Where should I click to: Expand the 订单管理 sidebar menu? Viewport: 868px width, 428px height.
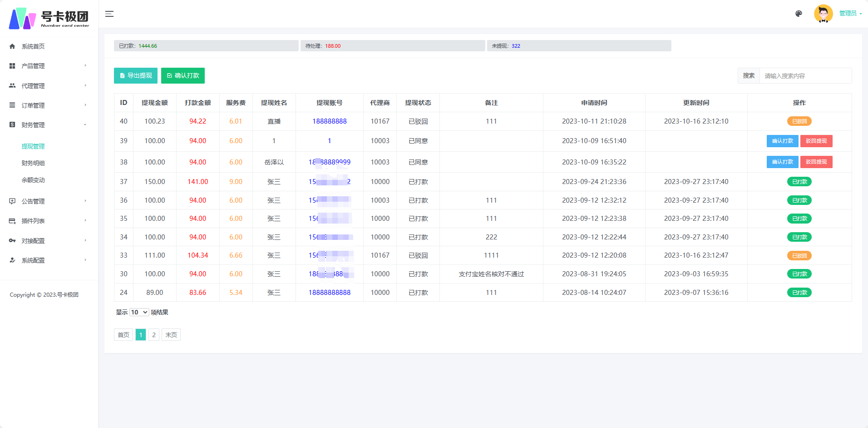(49, 105)
